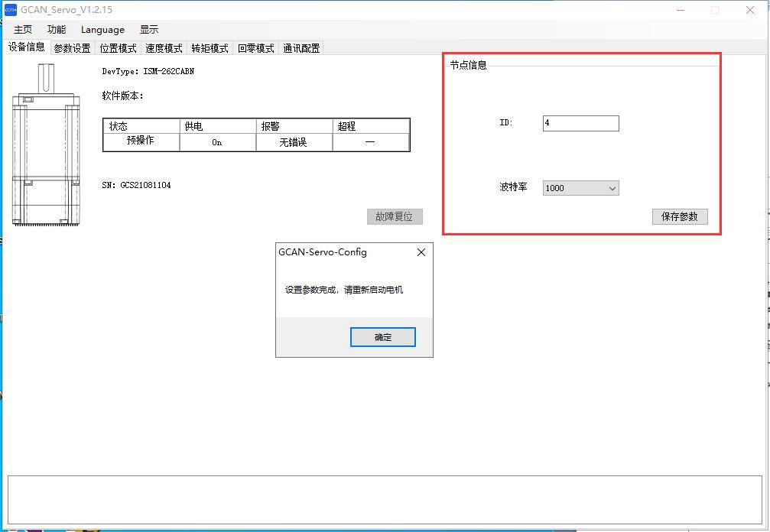Open the 转矩模式 tab
The height and width of the screenshot is (532, 770).
point(210,48)
